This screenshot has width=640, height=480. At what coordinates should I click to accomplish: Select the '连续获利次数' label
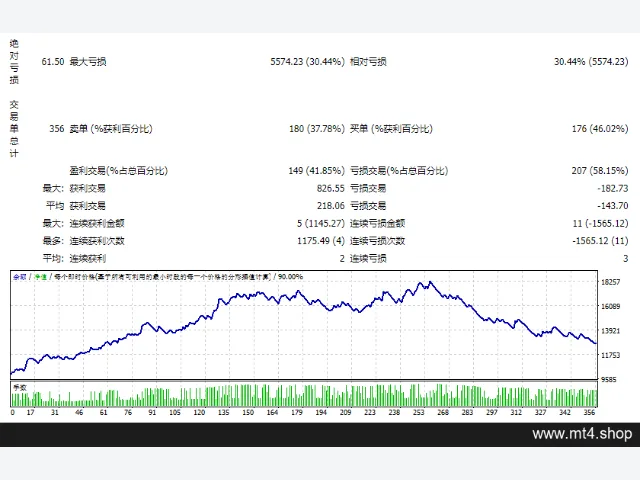point(97,241)
